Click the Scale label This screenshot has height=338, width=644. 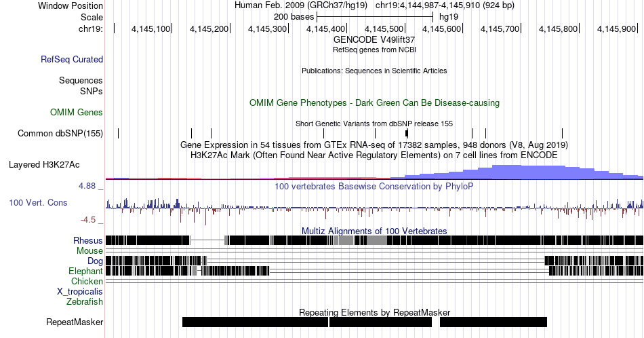pos(92,17)
